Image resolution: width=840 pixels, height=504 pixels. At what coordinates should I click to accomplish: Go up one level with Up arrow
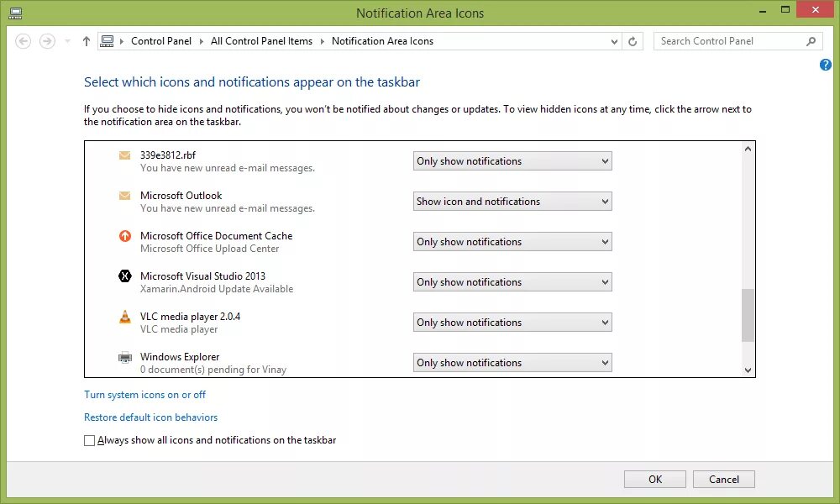[x=87, y=41]
